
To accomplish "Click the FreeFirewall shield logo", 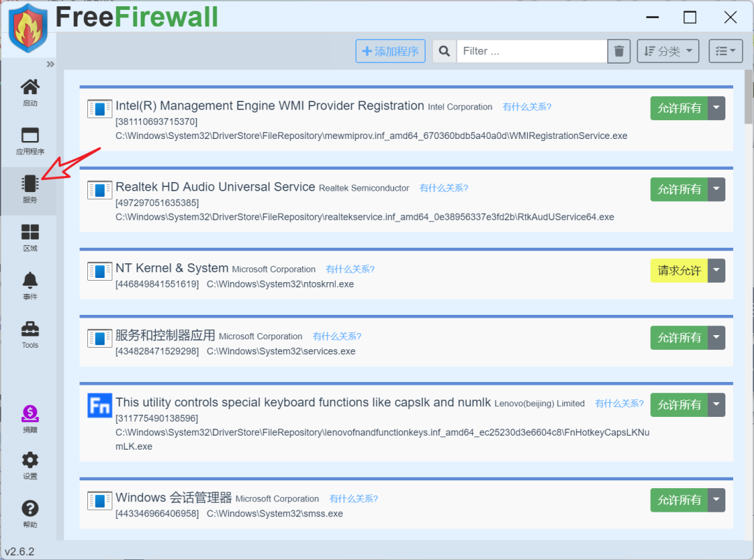I will pyautogui.click(x=28, y=27).
